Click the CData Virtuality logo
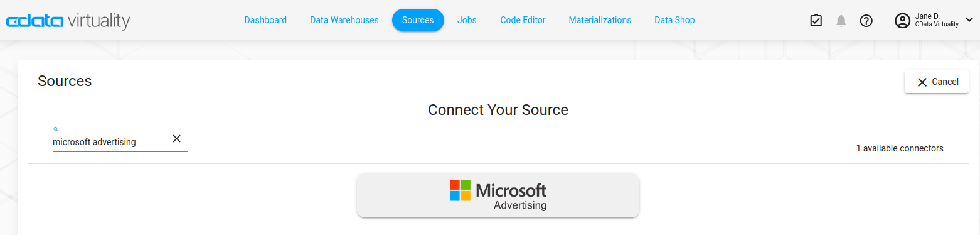Screen dimensions: 980x235 [68, 21]
